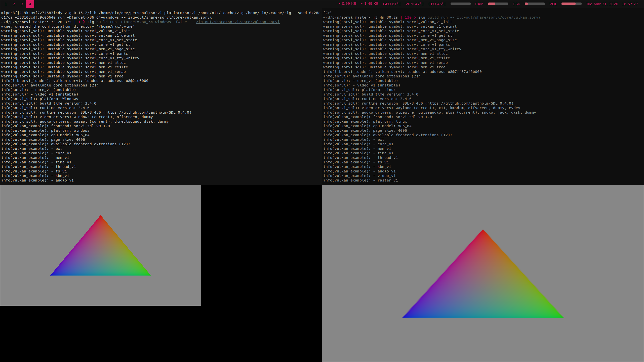
Task: Open vulkan.sorvi path link in right terminal
Action: pyautogui.click(x=498, y=18)
